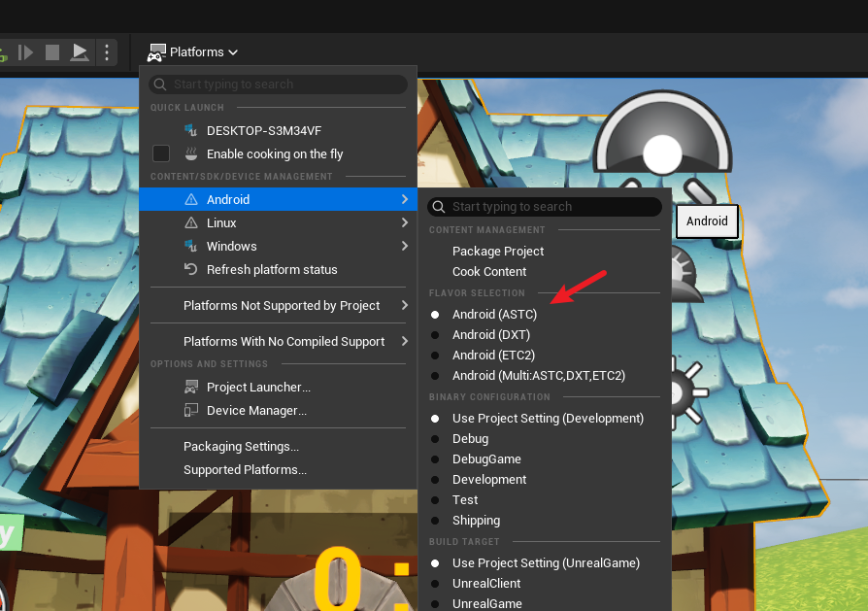Click the Platforms menu search field
Image resolution: width=868 pixels, height=611 pixels.
click(x=278, y=85)
